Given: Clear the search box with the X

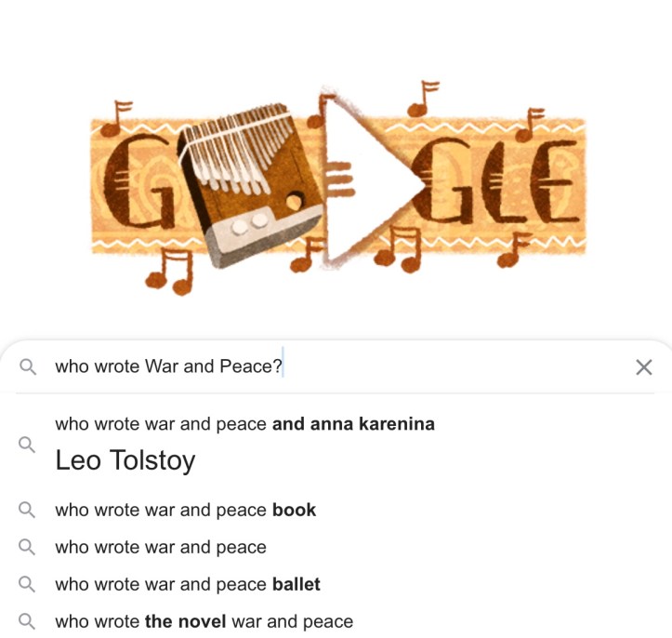Looking at the screenshot, I should (643, 367).
